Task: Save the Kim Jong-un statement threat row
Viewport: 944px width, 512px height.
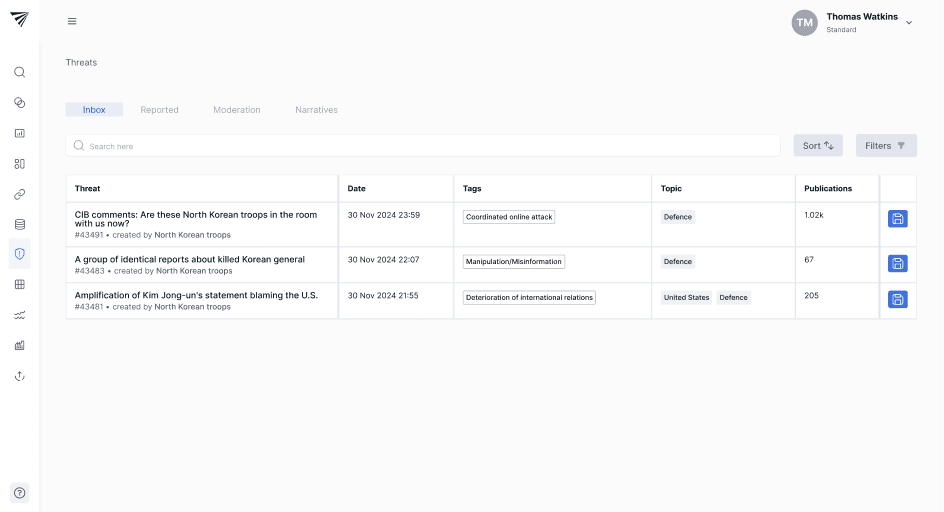Action: [897, 299]
